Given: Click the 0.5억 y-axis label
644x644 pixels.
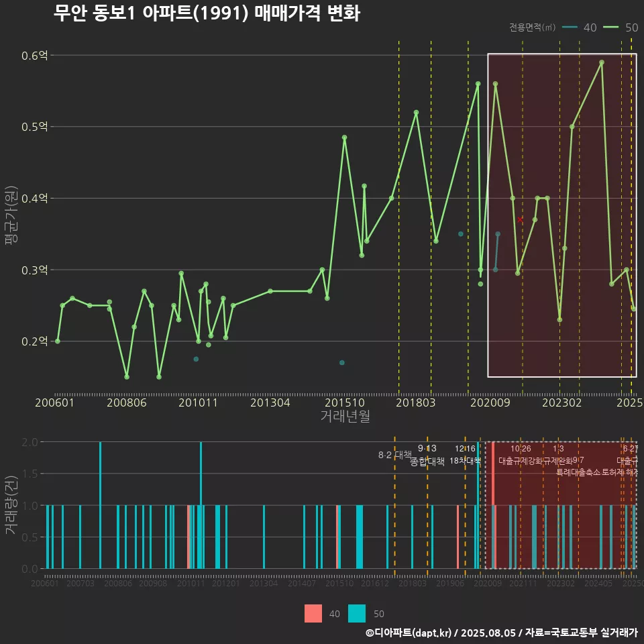Looking at the screenshot, I should (x=34, y=127).
